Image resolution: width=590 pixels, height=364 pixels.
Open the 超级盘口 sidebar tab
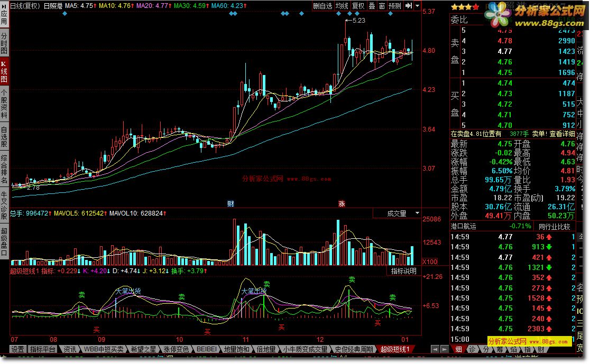click(4, 242)
